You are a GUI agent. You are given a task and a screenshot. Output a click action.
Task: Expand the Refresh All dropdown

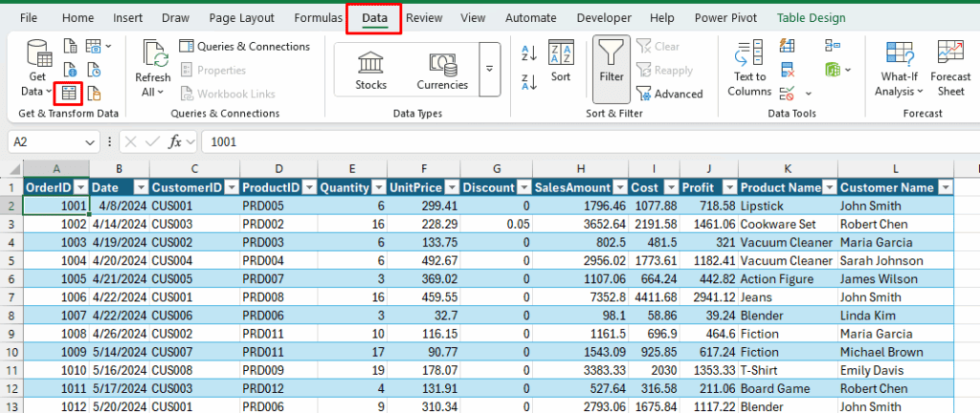pos(152,92)
